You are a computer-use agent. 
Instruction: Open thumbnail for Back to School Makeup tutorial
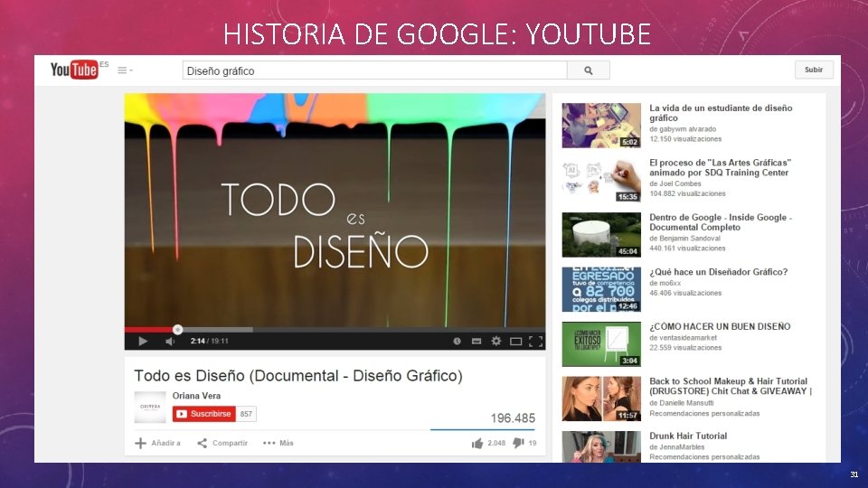tap(601, 399)
